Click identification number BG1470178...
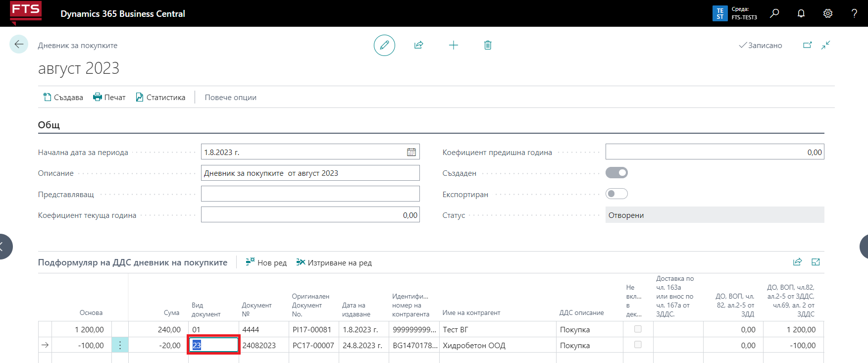This screenshot has height=363, width=868. pyautogui.click(x=414, y=345)
